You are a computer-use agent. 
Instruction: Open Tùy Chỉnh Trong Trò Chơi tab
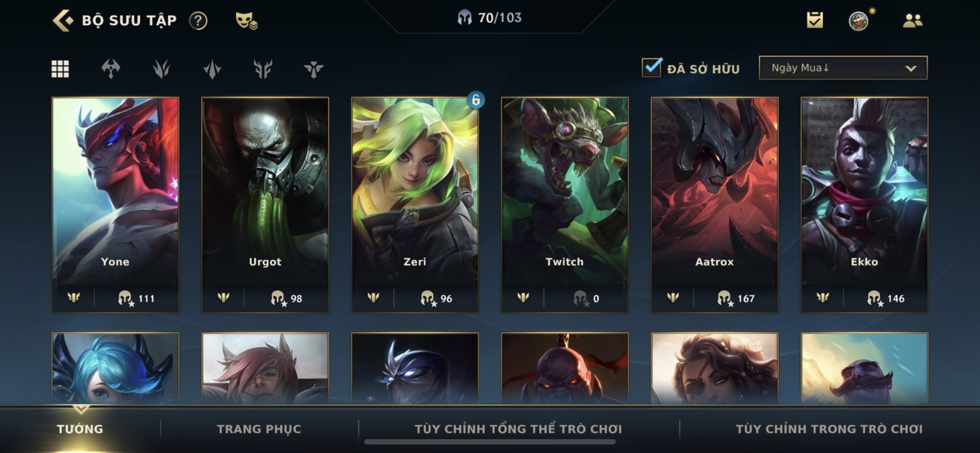829,429
